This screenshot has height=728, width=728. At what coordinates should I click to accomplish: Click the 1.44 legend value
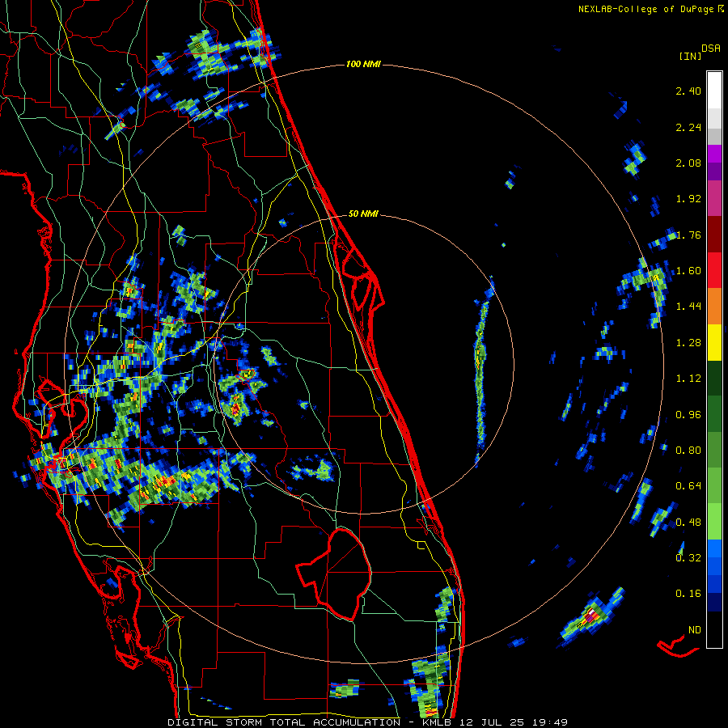pos(688,307)
